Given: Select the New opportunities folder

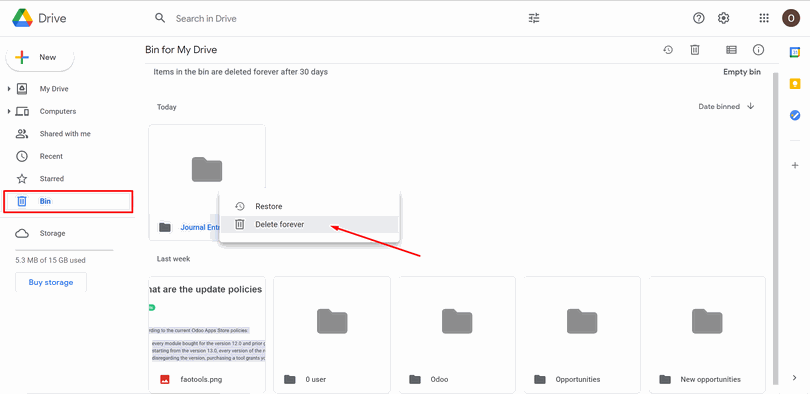Looking at the screenshot, I should point(707,335).
